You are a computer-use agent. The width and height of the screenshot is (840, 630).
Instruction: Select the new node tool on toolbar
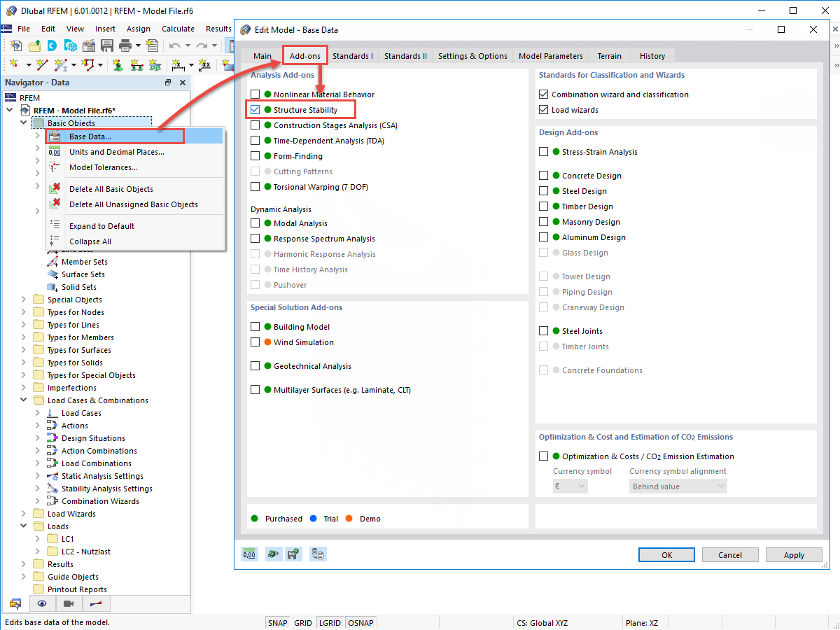pyautogui.click(x=13, y=64)
